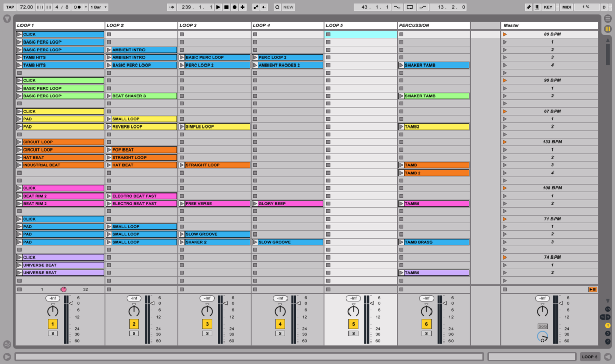Click the transport Stop button
This screenshot has height=364, width=615.
point(226,7)
